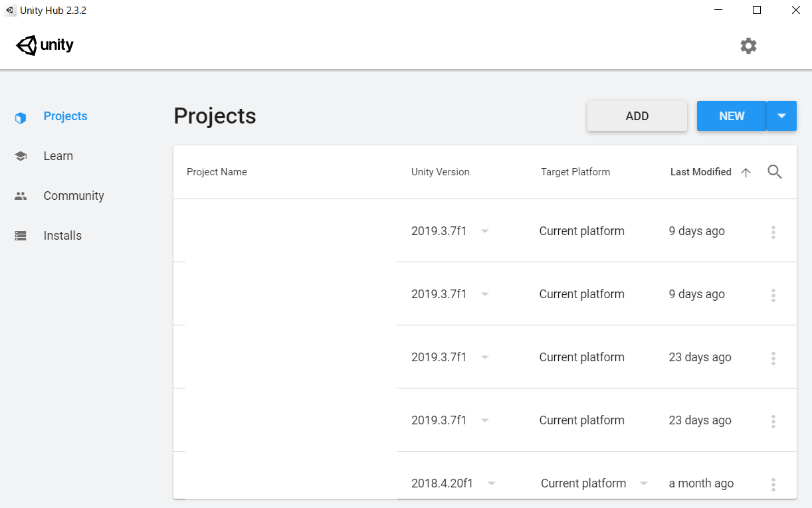This screenshot has height=508, width=812.
Task: Expand Target Platform dropdown in last row
Action: pos(643,483)
